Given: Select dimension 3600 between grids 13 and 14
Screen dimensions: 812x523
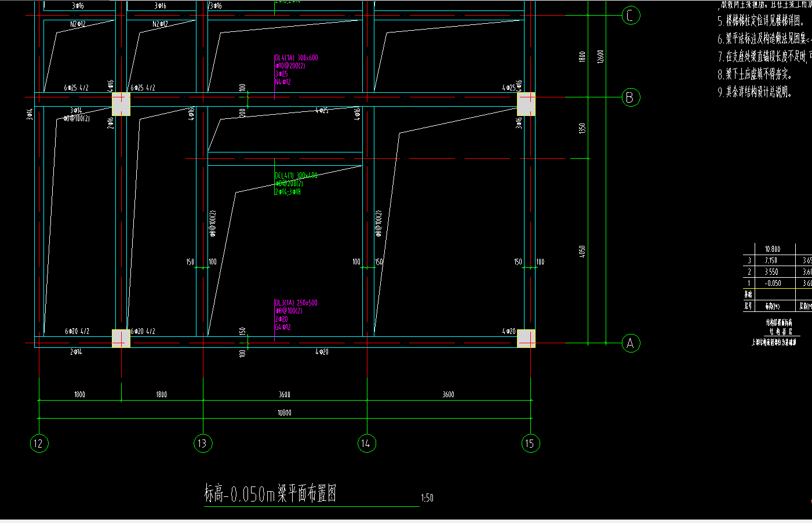Looking at the screenshot, I should click(285, 394).
